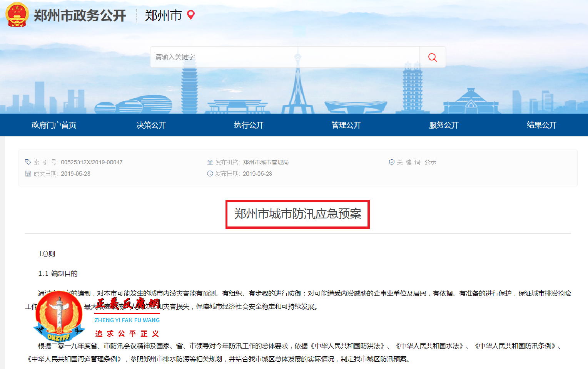Click the calendar icon before 成文日期
This screenshot has width=588, height=369.
point(28,174)
